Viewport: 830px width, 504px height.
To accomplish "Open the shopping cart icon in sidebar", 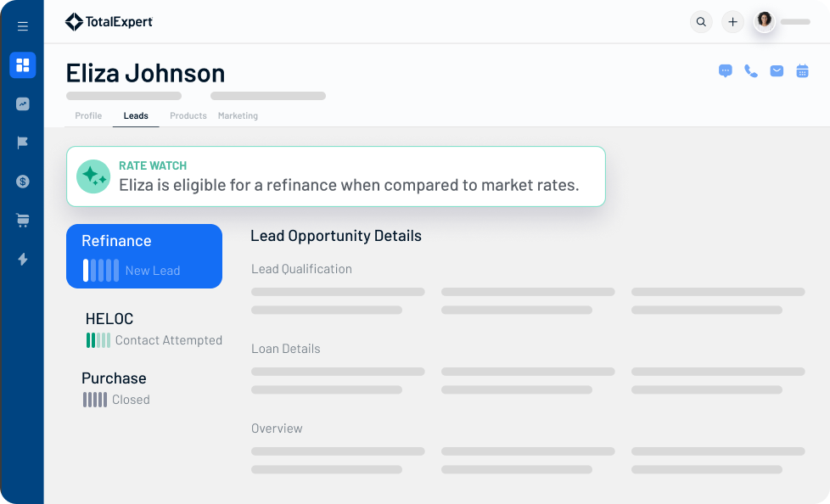I will 22,219.
